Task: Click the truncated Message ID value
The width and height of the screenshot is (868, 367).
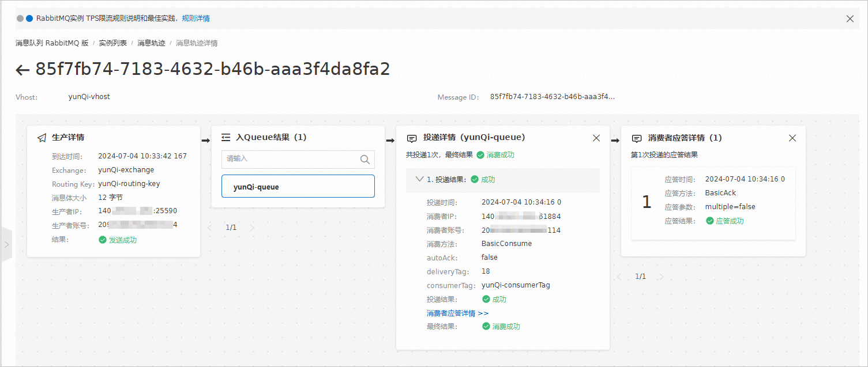Action: (553, 97)
